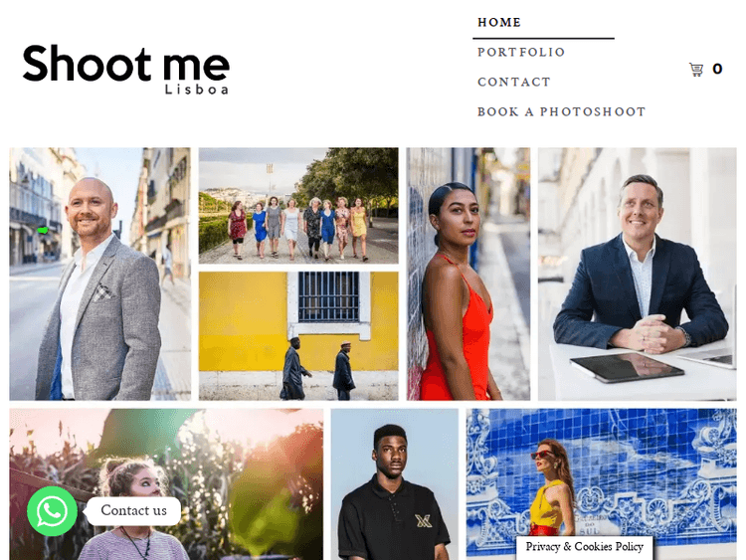Open group of women walking photo

click(298, 206)
